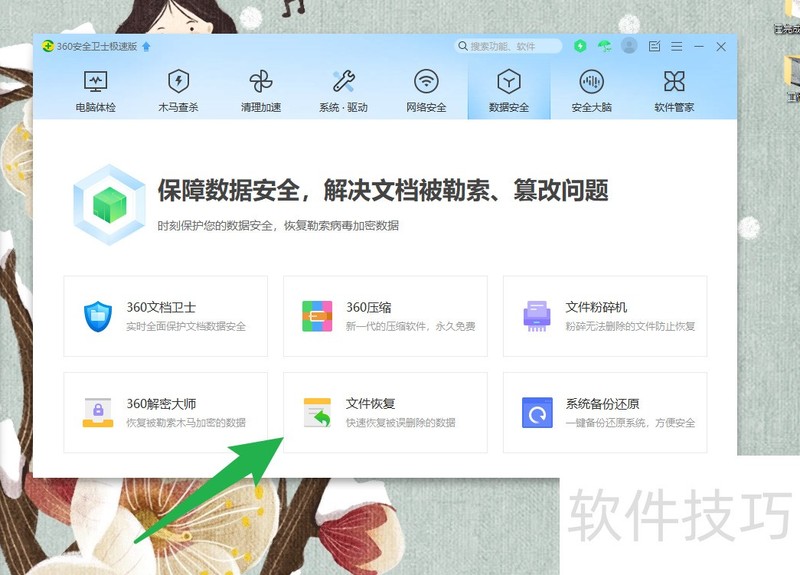The height and width of the screenshot is (575, 800).
Task: Launch 360压缩 archive icon
Action: (317, 316)
